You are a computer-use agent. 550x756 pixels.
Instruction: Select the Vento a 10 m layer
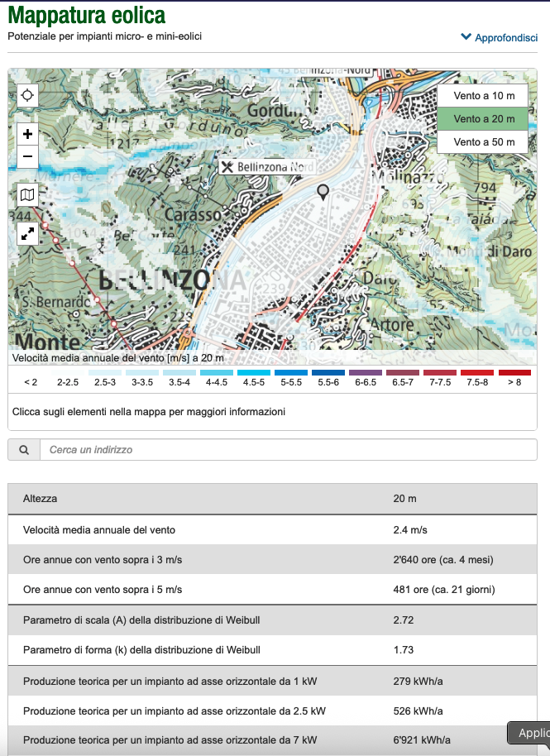pos(482,95)
